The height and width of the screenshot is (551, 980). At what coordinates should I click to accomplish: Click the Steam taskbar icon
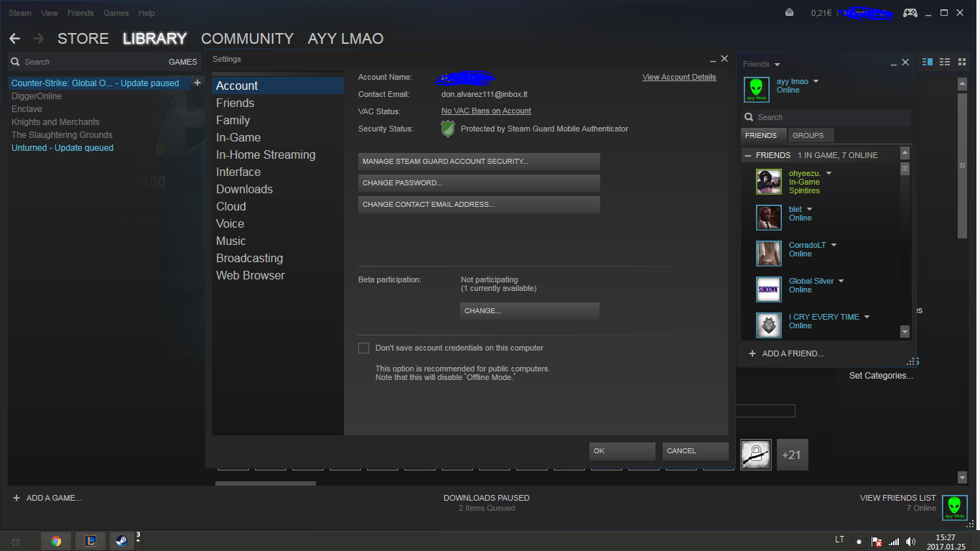click(122, 541)
